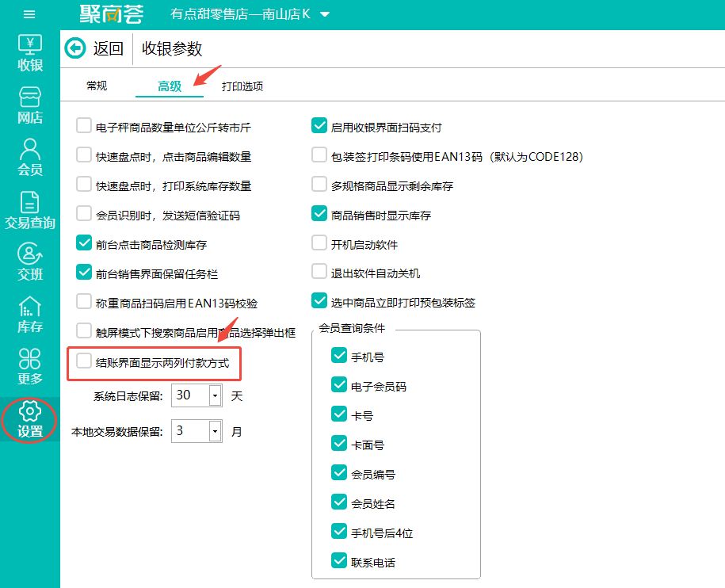Open the hamburger menu icon

pyautogui.click(x=29, y=14)
